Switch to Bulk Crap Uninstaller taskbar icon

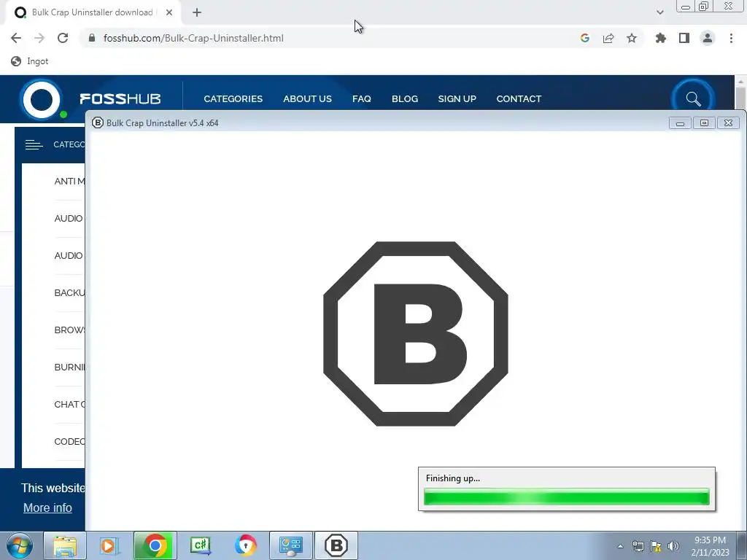(336, 545)
